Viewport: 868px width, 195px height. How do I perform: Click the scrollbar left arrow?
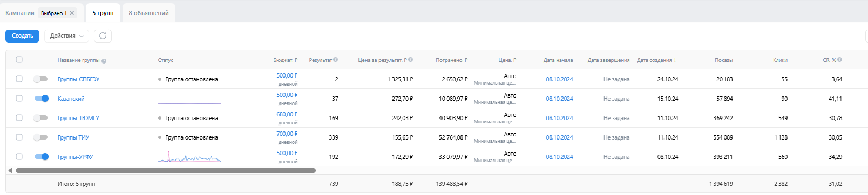[10, 170]
